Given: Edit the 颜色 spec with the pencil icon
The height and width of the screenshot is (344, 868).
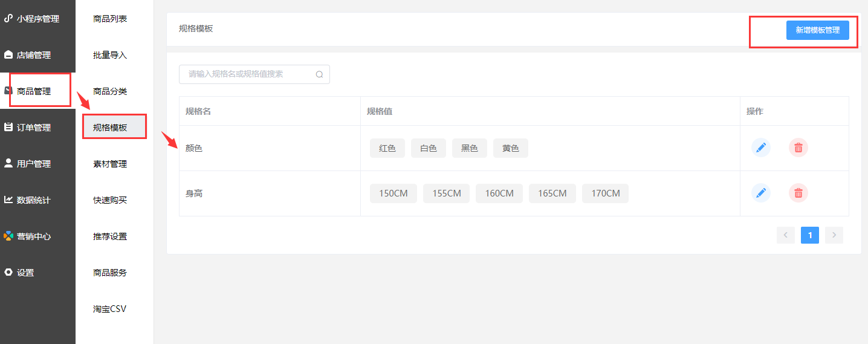Looking at the screenshot, I should 761,148.
